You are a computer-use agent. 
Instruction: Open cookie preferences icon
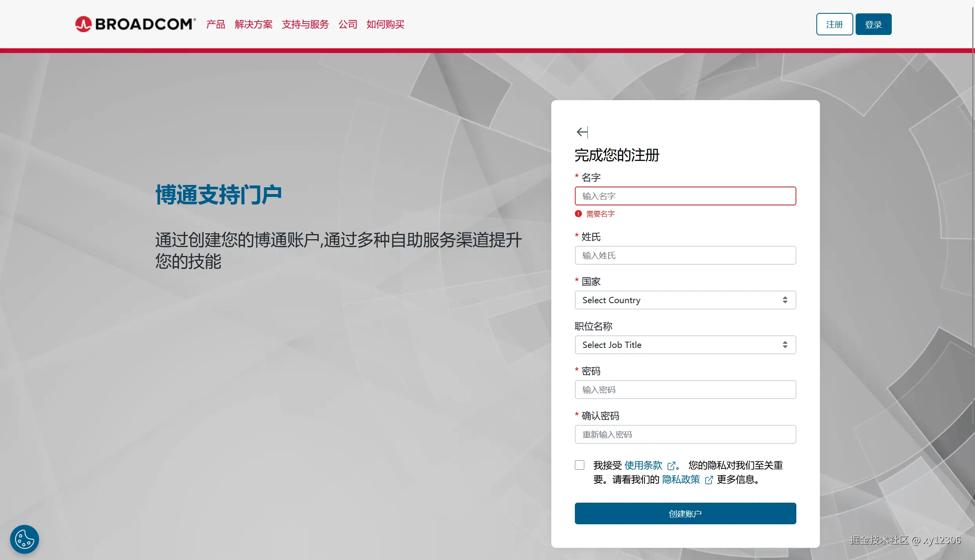click(24, 539)
